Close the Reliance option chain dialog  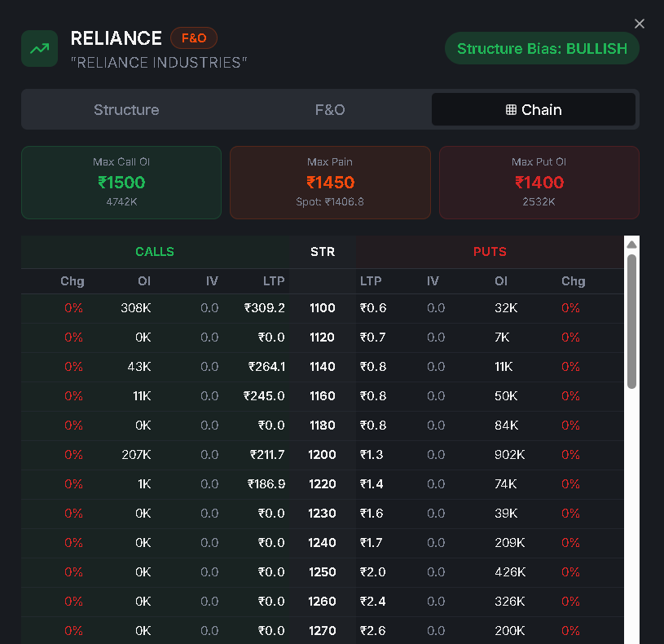pos(640,24)
